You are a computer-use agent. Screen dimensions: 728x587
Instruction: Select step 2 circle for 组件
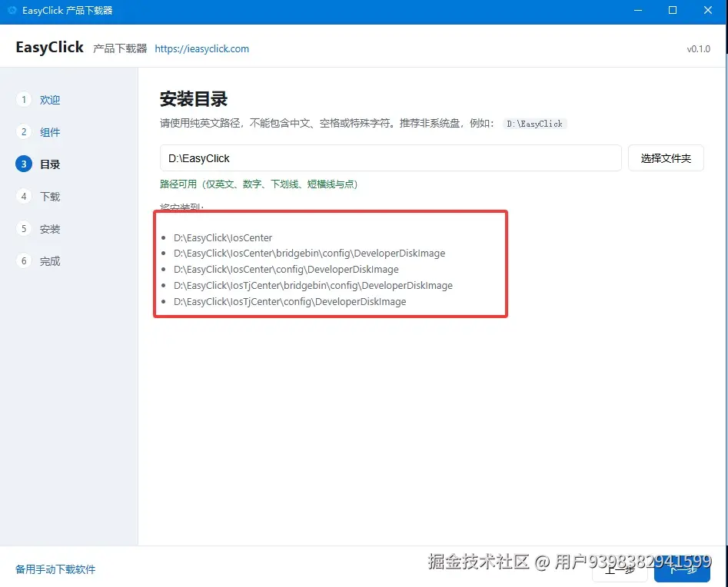click(24, 132)
